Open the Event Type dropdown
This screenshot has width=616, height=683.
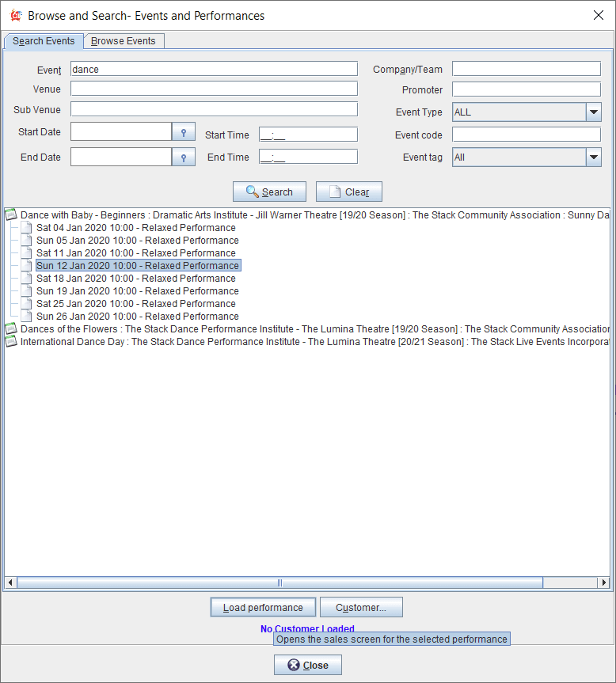click(x=594, y=112)
